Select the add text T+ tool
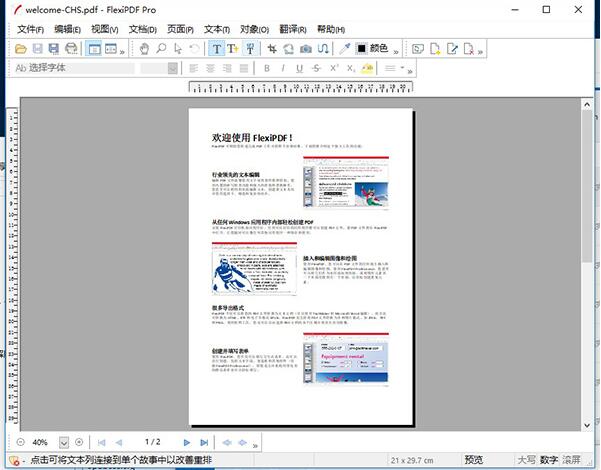 [x=233, y=49]
